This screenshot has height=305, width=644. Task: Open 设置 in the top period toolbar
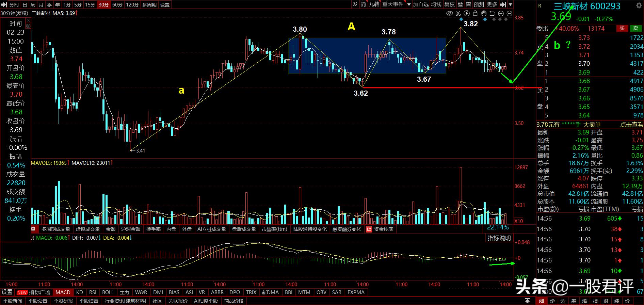coord(165,5)
